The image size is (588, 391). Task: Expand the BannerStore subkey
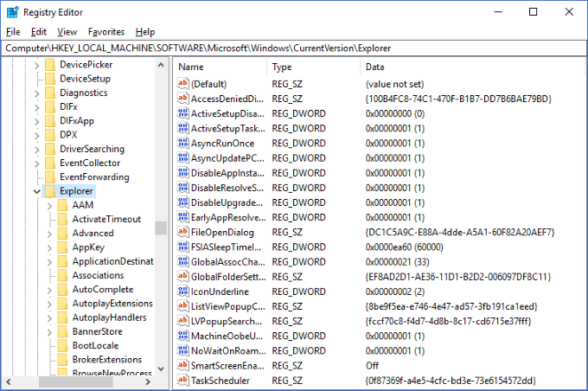pyautogui.click(x=49, y=332)
